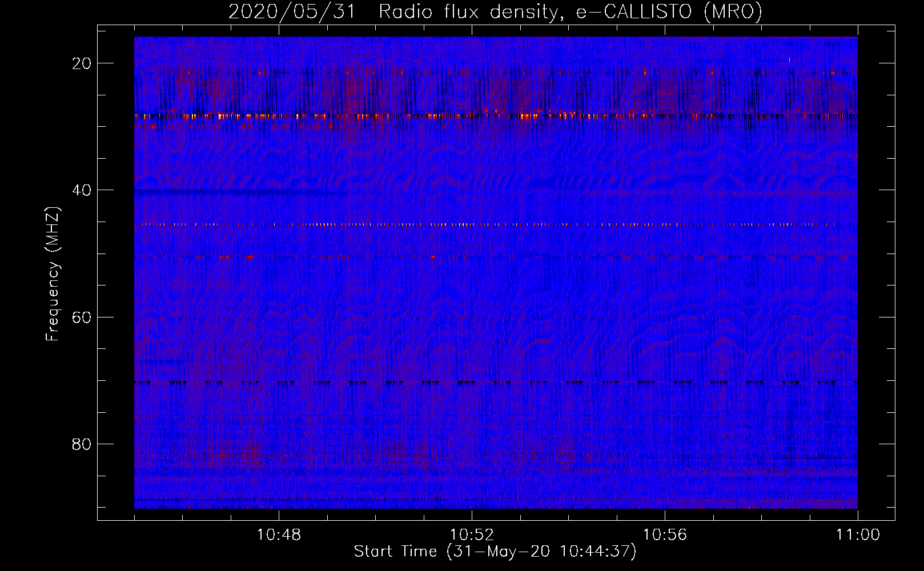Click the black dashed line near 70 MHz
This screenshot has width=924, height=571.
tap(496, 382)
